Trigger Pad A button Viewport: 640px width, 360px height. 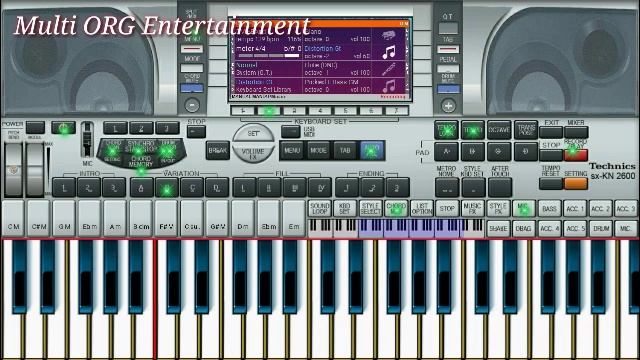(x=446, y=151)
